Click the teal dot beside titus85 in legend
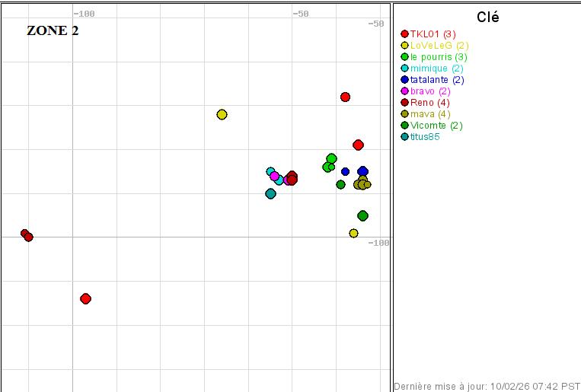 (404, 137)
